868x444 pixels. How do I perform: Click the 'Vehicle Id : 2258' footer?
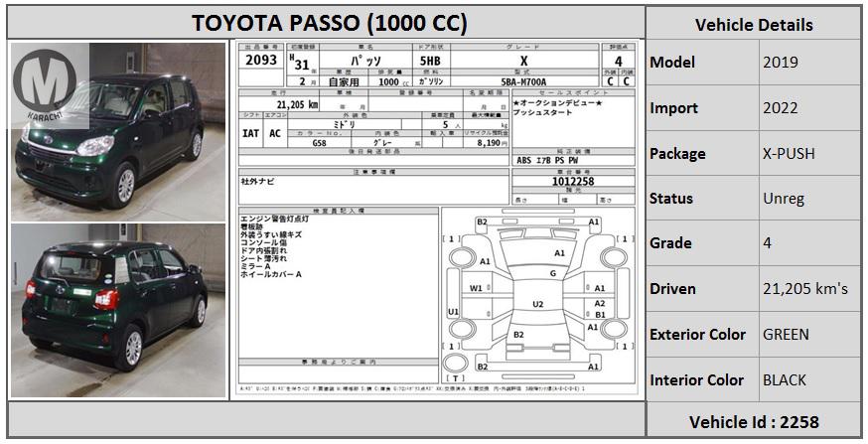pos(754,422)
